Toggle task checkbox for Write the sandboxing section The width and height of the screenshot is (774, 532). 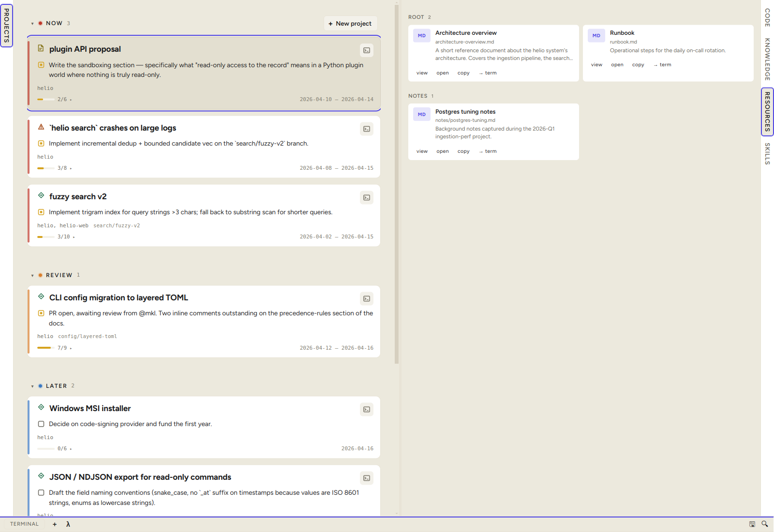(41, 65)
